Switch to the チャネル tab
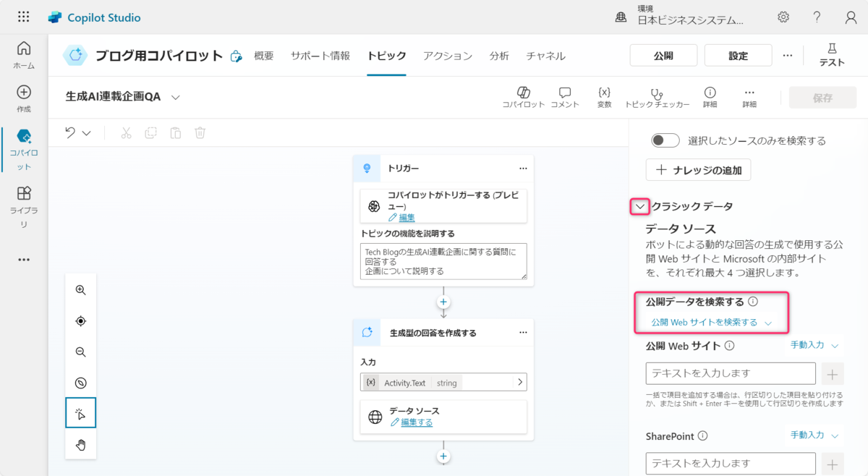Viewport: 868px width, 476px height. point(546,56)
